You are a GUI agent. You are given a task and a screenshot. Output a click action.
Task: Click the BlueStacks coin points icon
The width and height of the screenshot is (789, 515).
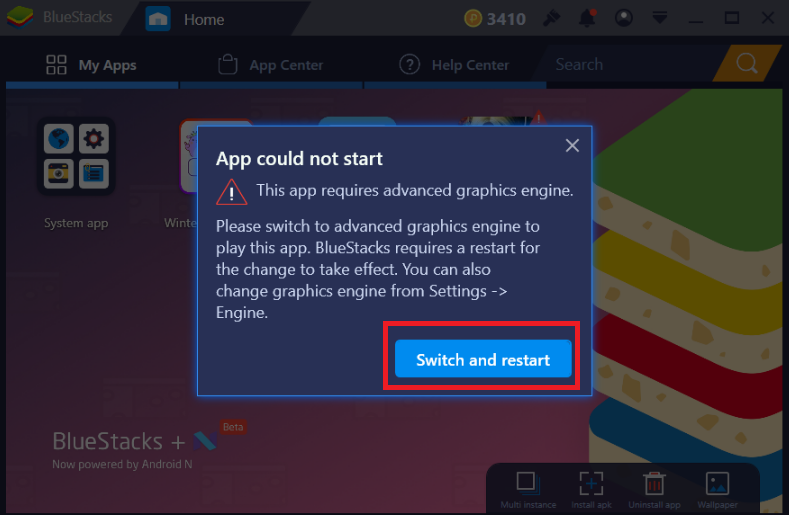tap(472, 19)
